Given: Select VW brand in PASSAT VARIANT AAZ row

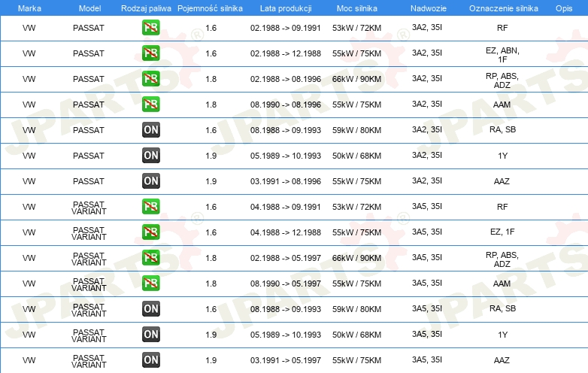Looking at the screenshot, I should pyautogui.click(x=29, y=360).
